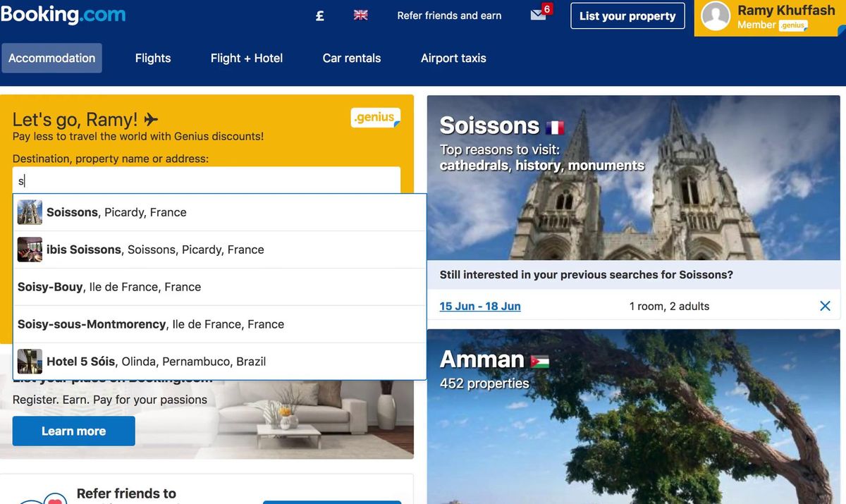846x504 pixels.
Task: Pick Soisy-Bouy from suggestions
Action: [220, 287]
